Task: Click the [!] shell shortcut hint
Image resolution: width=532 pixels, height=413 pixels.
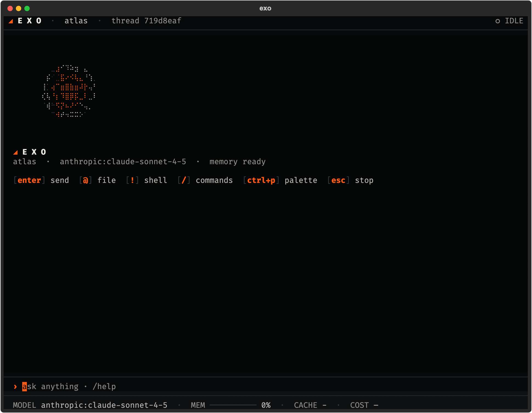Action: pyautogui.click(x=146, y=180)
